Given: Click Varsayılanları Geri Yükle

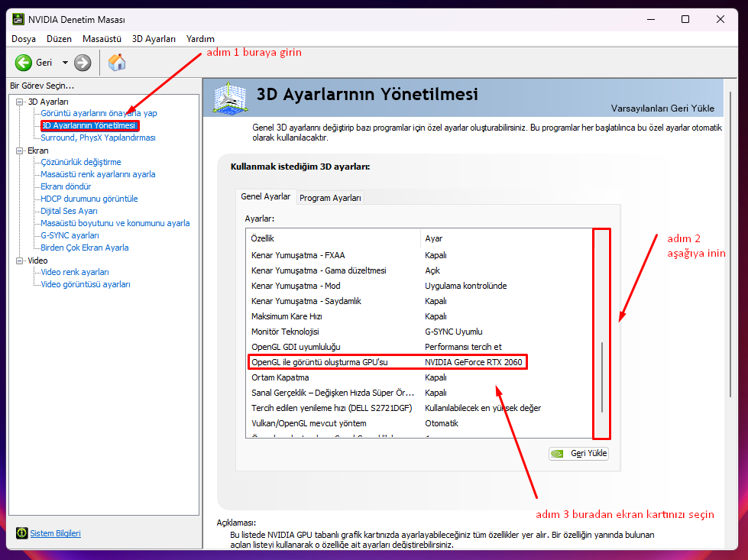Looking at the screenshot, I should 662,108.
